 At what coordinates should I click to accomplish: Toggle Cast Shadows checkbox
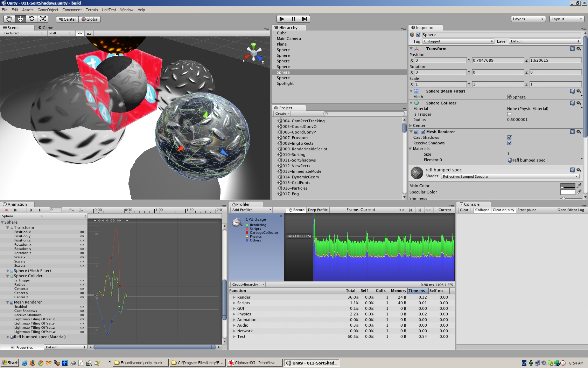[x=509, y=137]
